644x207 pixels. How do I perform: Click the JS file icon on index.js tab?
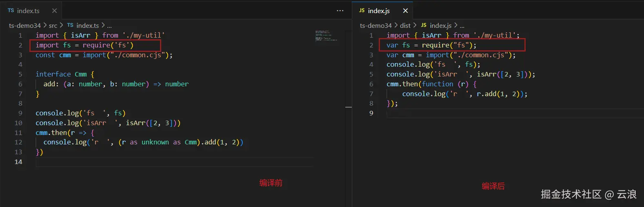362,11
